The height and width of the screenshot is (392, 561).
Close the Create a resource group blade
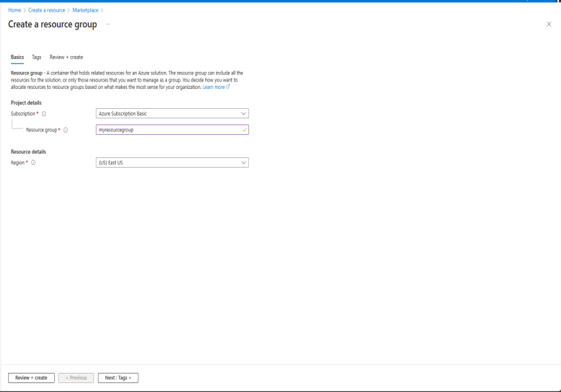(x=549, y=25)
